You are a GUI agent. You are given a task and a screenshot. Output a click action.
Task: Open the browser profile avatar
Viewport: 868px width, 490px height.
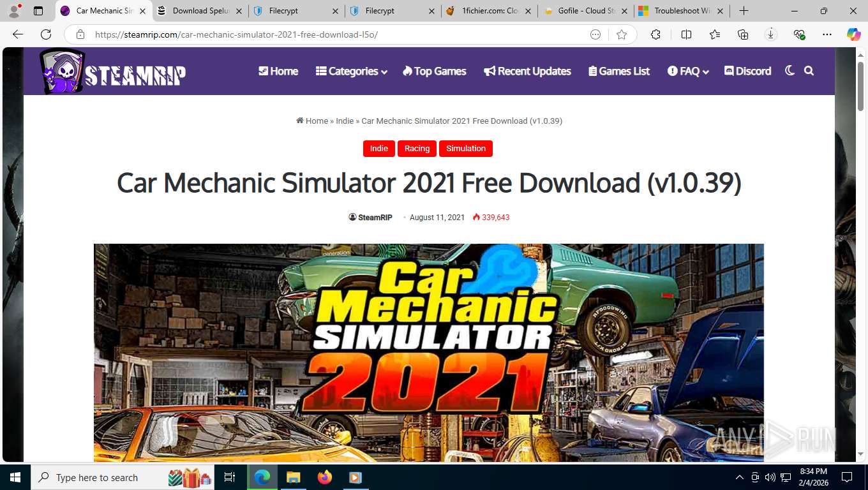14,10
